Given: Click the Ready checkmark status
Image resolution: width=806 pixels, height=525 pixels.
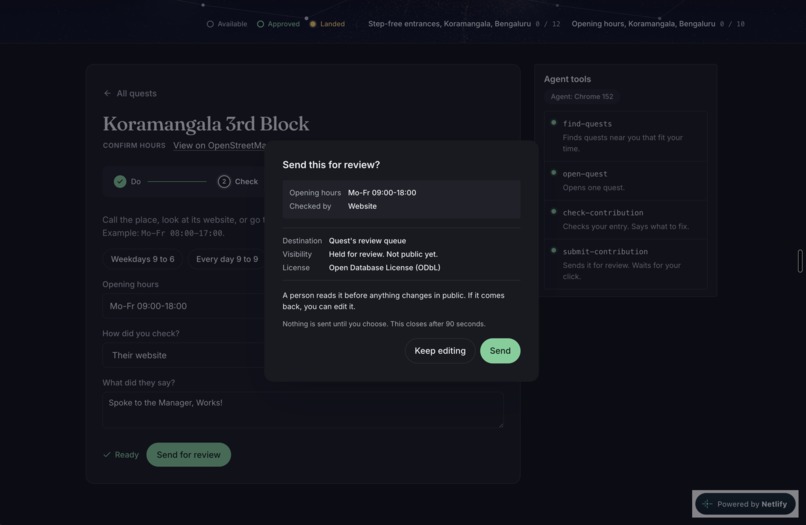Looking at the screenshot, I should [121, 455].
